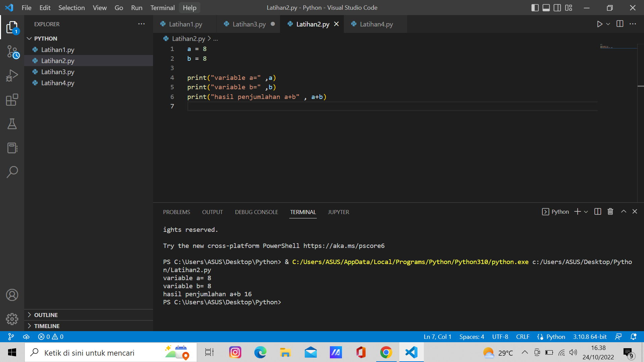644x362 pixels.
Task: Open Google Chrome from the taskbar
Action: click(x=386, y=352)
